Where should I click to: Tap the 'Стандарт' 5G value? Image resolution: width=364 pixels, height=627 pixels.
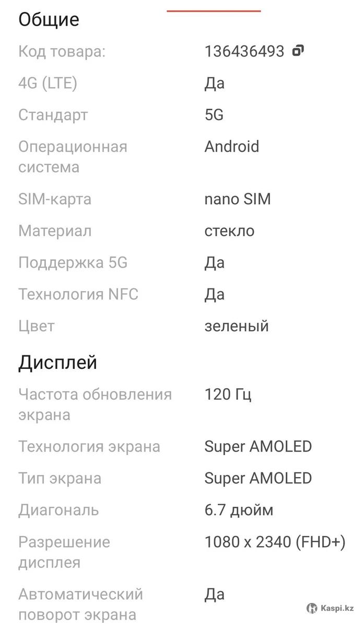coord(214,114)
